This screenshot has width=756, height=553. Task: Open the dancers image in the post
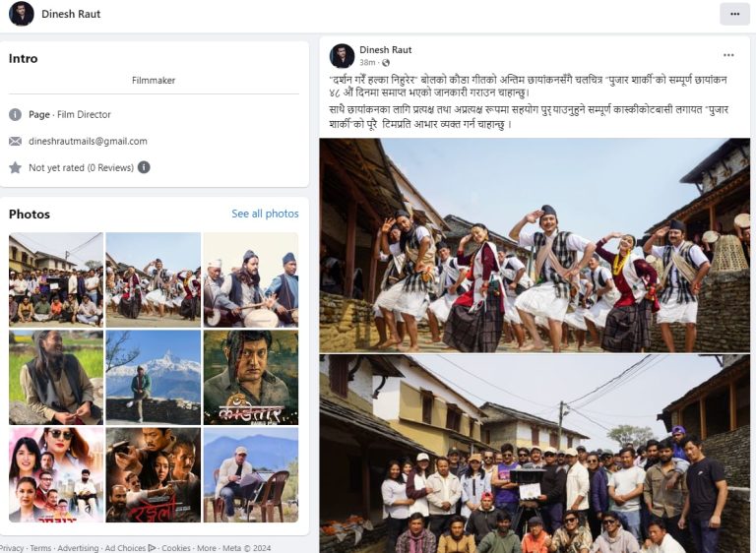click(535, 245)
